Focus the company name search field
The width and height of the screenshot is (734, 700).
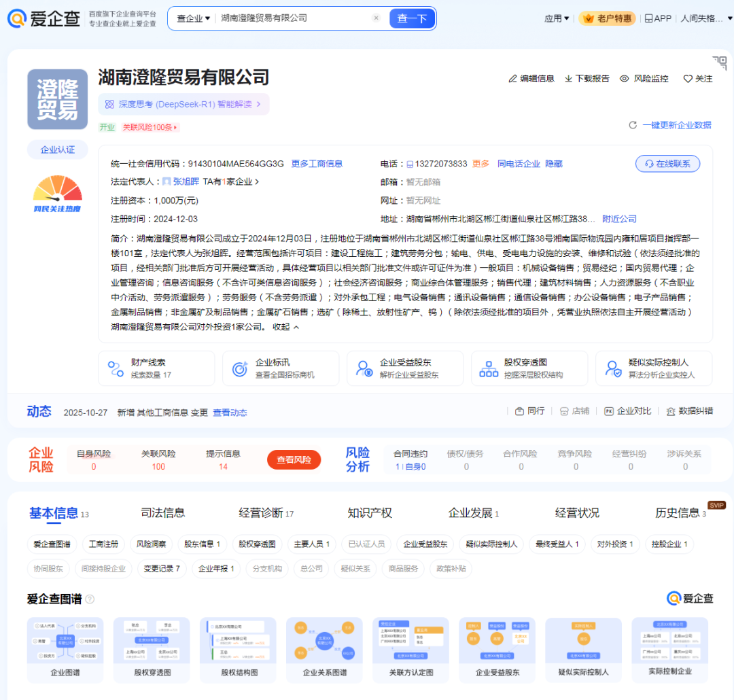click(x=294, y=18)
